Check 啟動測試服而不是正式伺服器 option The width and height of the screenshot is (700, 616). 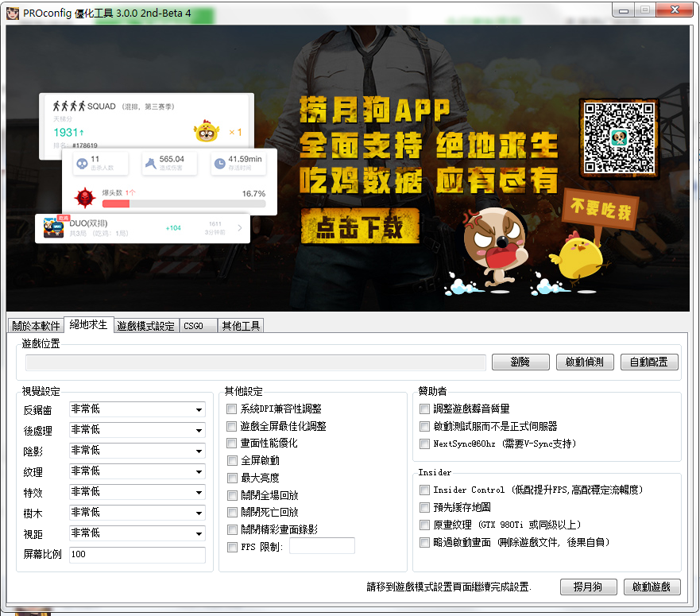pos(424,427)
